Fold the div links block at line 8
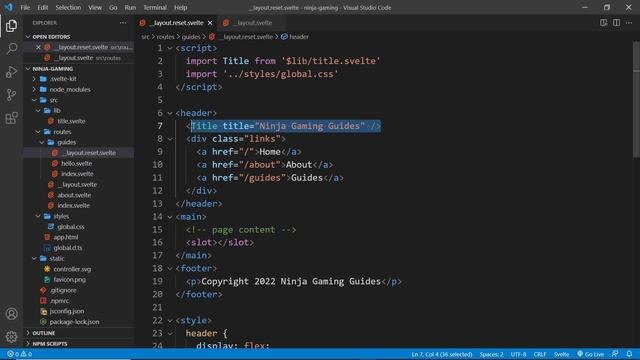This screenshot has width=640, height=360. 170,139
